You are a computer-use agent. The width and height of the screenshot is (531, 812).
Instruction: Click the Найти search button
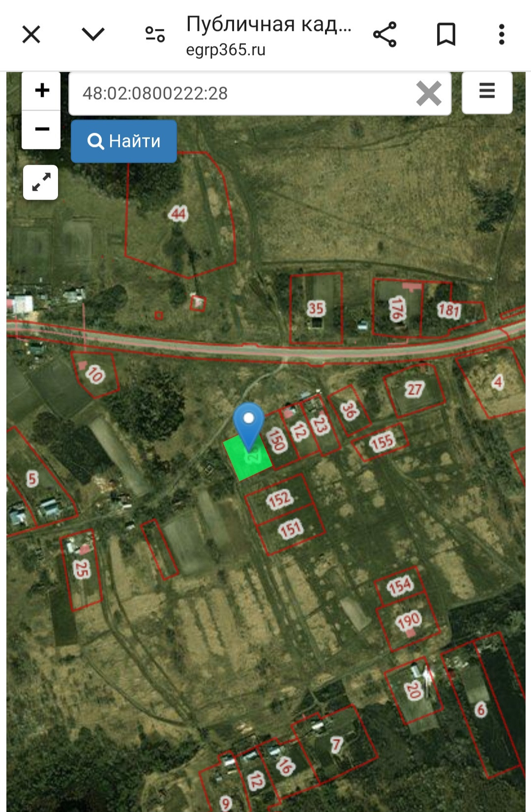point(124,141)
